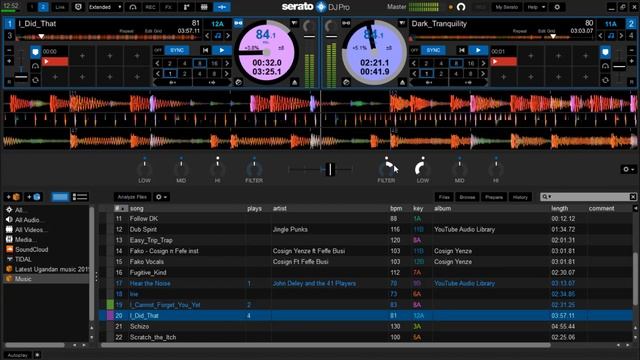This screenshot has width=640, height=360.
Task: Jump to previous track on right deck
Action: (462, 50)
